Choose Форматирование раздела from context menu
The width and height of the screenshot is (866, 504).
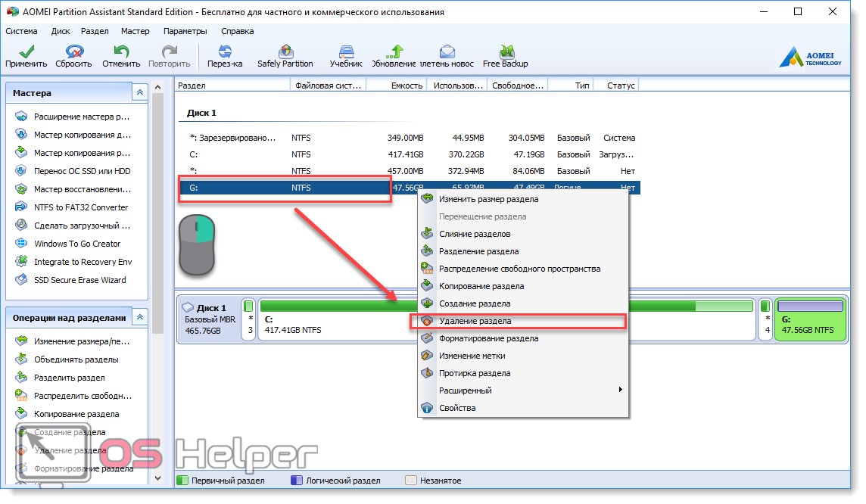pyautogui.click(x=488, y=338)
